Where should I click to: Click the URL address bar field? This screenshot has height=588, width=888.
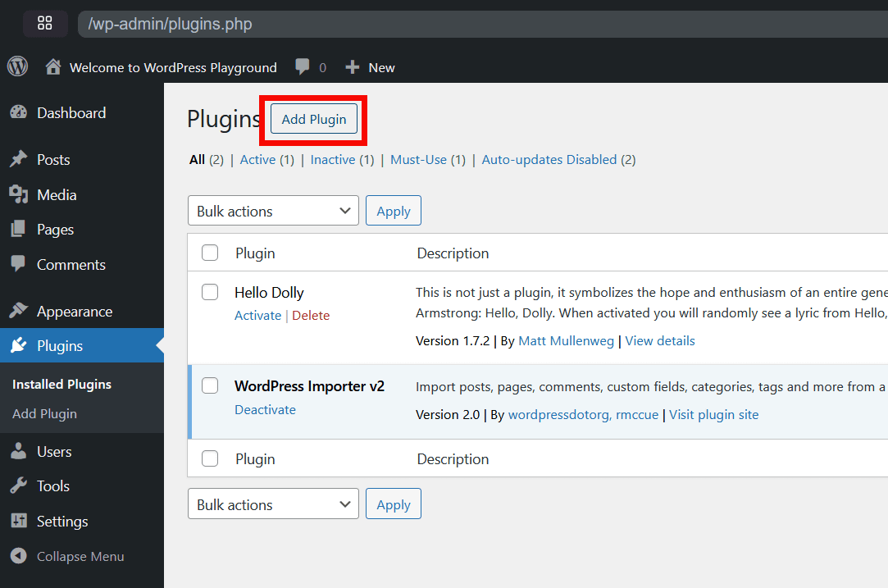[x=476, y=24]
